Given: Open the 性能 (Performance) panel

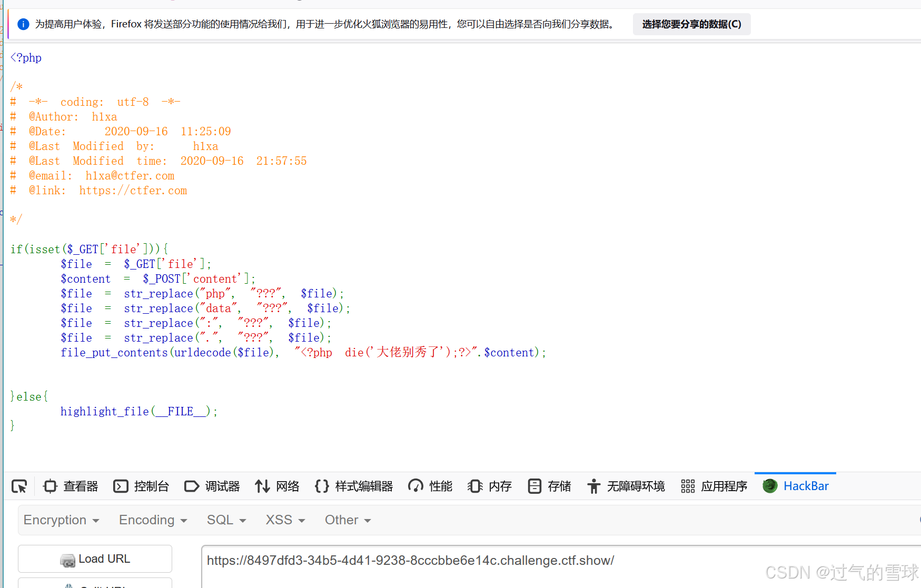Looking at the screenshot, I should coord(430,486).
